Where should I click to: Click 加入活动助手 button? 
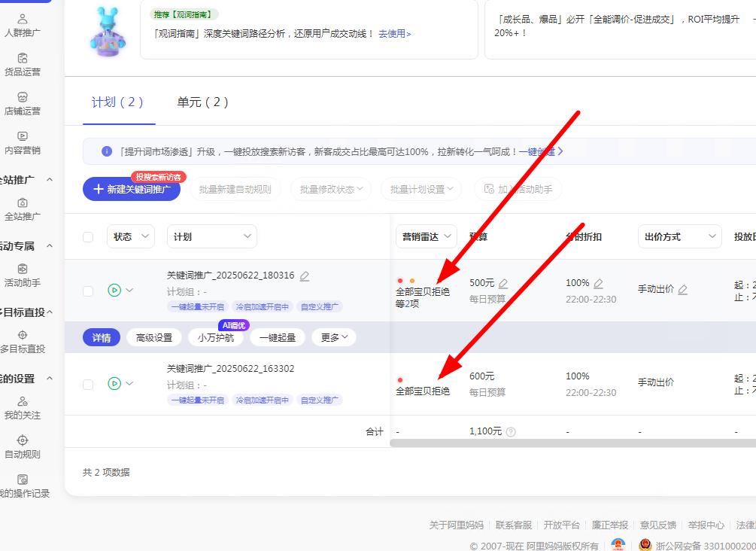[518, 189]
